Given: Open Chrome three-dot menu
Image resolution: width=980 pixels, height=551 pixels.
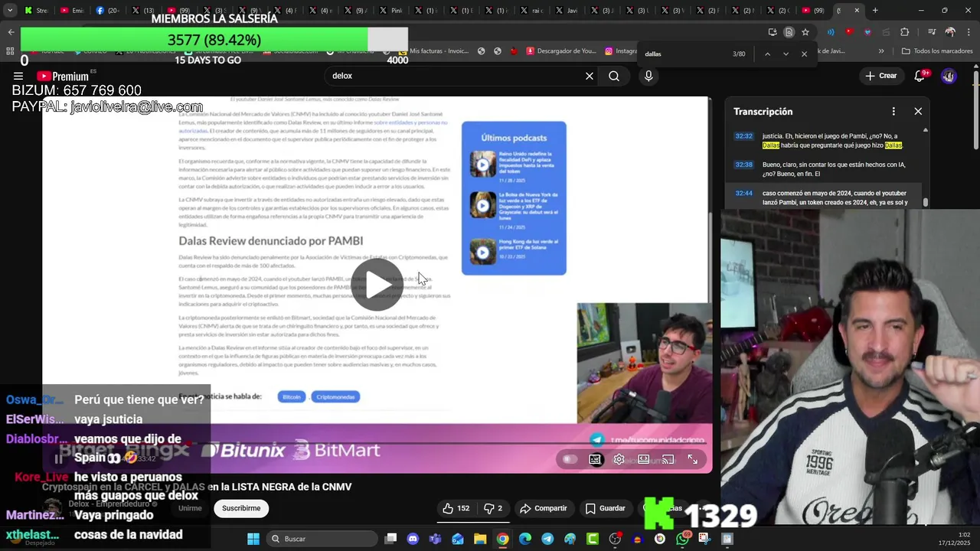Looking at the screenshot, I should 969,32.
